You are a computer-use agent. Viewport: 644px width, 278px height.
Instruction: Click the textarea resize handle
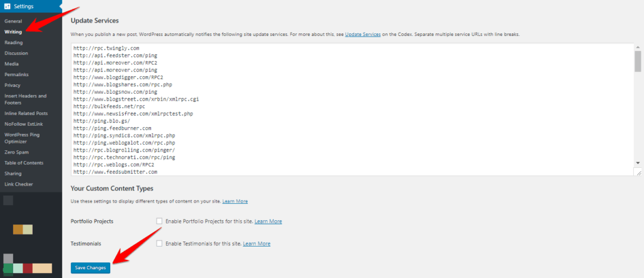coord(638,172)
